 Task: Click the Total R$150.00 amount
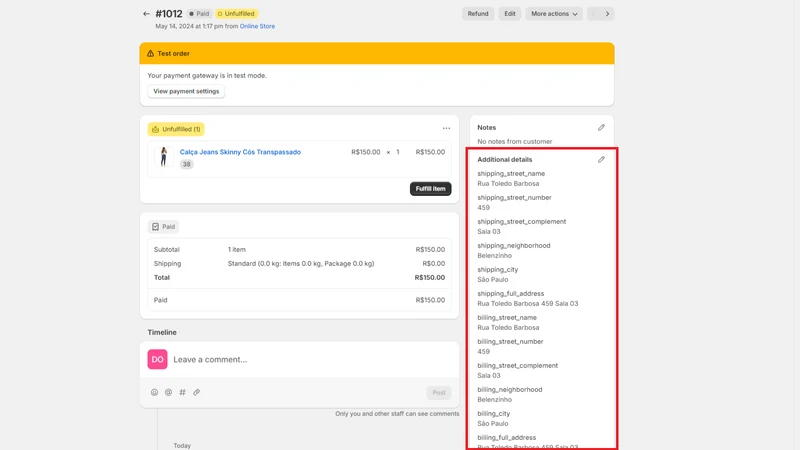[430, 278]
